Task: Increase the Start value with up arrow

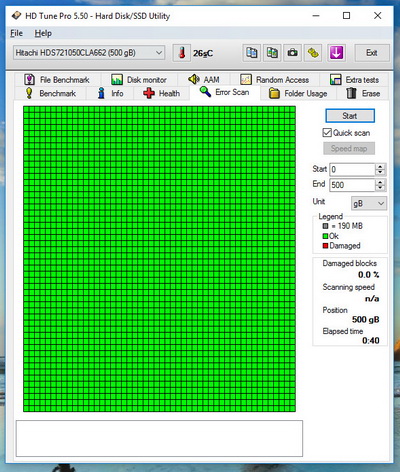Action: 380,166
